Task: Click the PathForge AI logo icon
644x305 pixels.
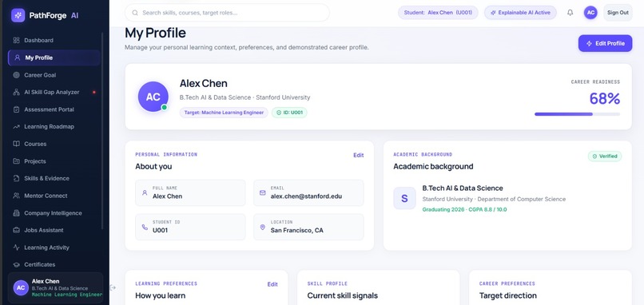Action: [18, 16]
